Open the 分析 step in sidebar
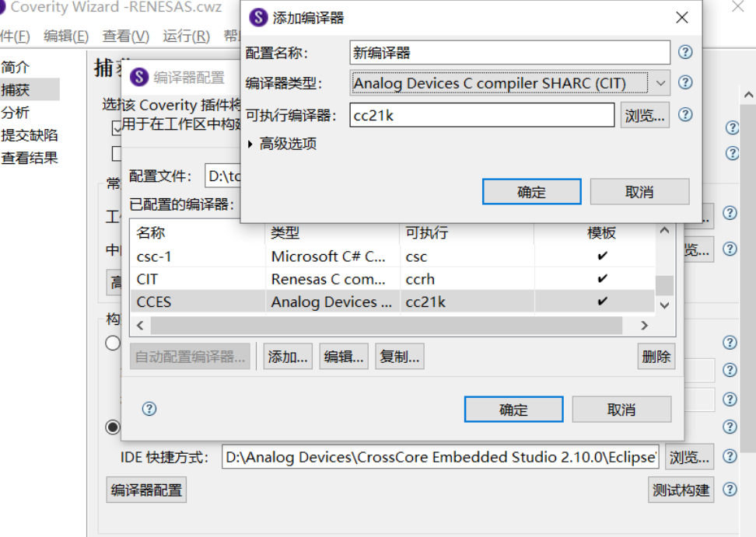756x537 pixels. pos(16,112)
